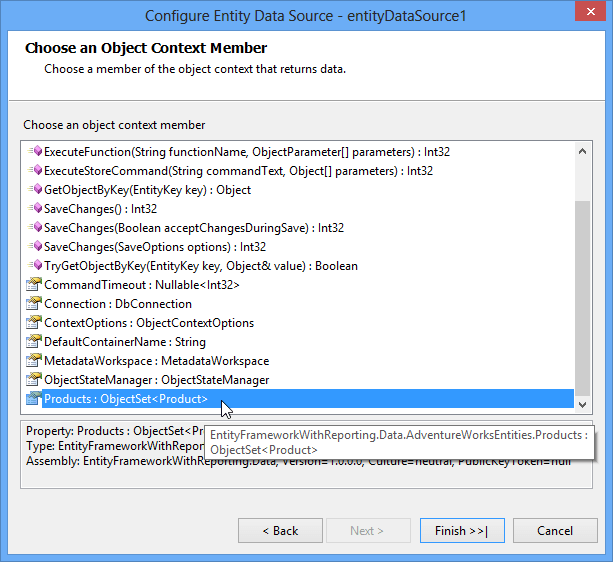Viewport: 613px width, 562px height.
Task: Click the CommandTimeout property icon
Action: tap(34, 285)
